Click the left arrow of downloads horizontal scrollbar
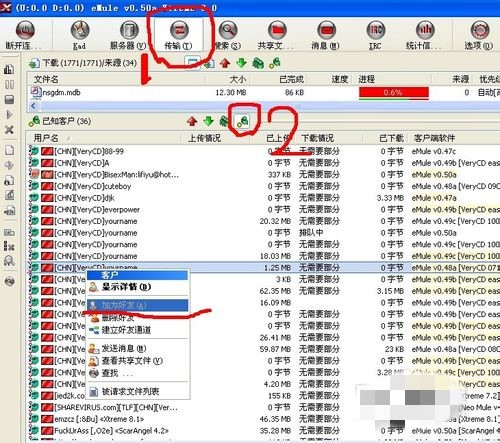The width and height of the screenshot is (500, 443). coord(33,106)
